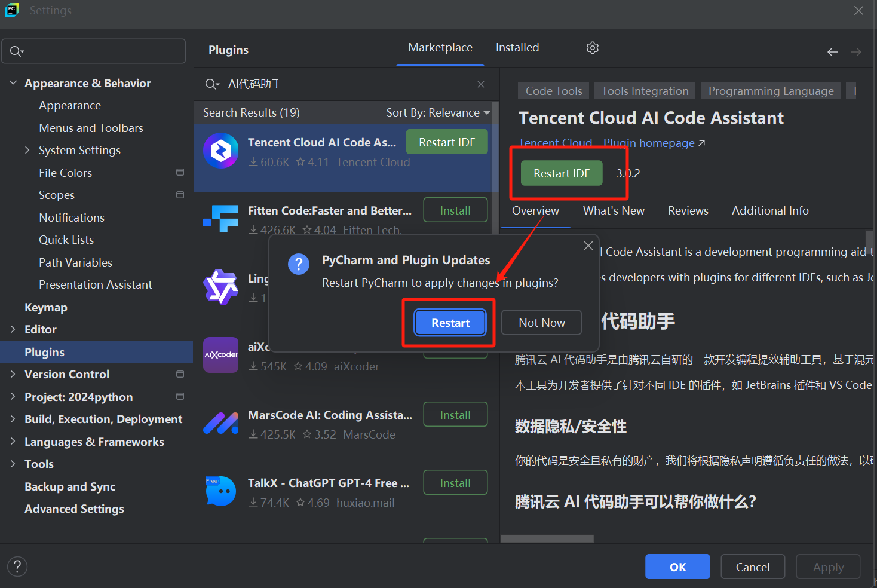Image resolution: width=877 pixels, height=588 pixels.
Task: Click Restart IDE in plugin details pane
Action: pos(562,173)
